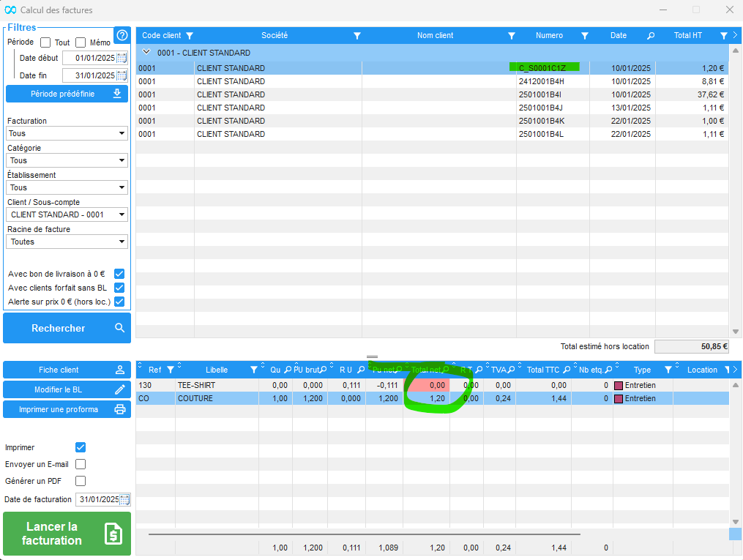
Task: Click the Total HT column filter icon
Action: pyautogui.click(x=723, y=36)
